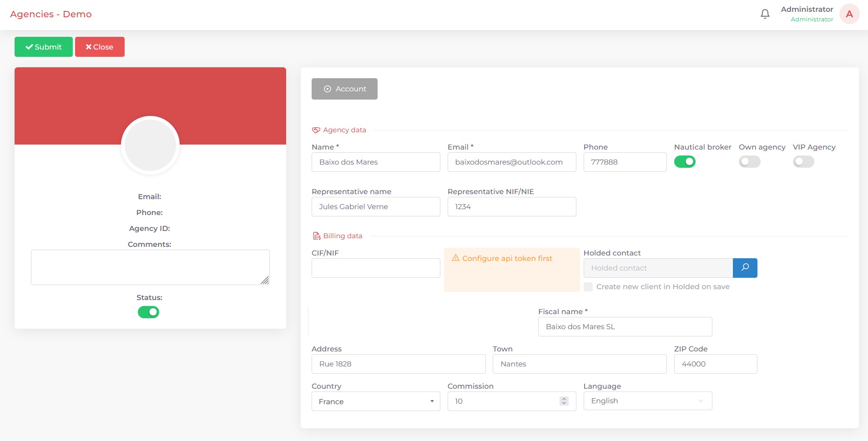This screenshot has width=868, height=441.
Task: Expand the Language dropdown showing English
Action: click(648, 401)
